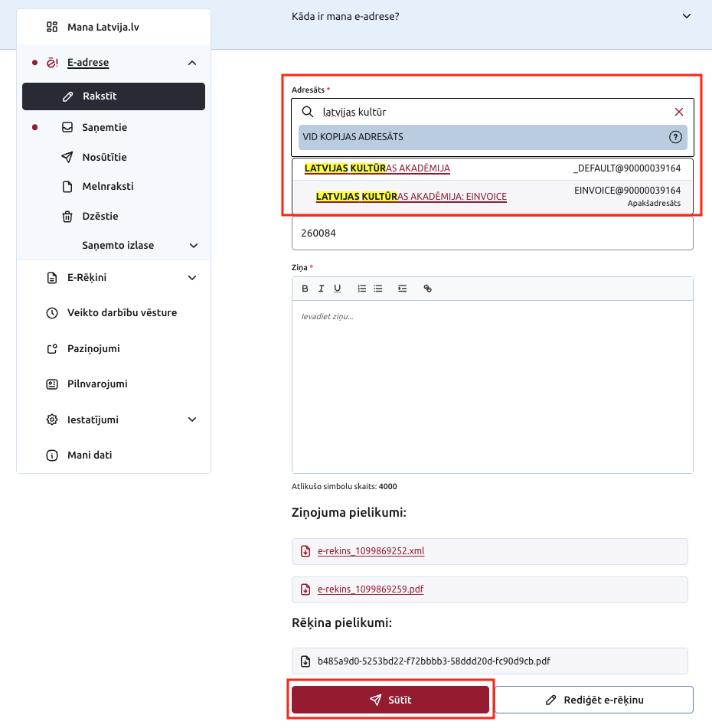This screenshot has height=728, width=712.
Task: Download e-rekins_1099869252.xml attachment
Action: (371, 551)
